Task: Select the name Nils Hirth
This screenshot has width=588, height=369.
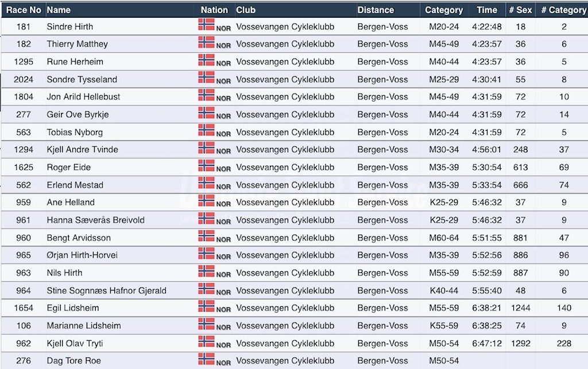Action: [64, 273]
